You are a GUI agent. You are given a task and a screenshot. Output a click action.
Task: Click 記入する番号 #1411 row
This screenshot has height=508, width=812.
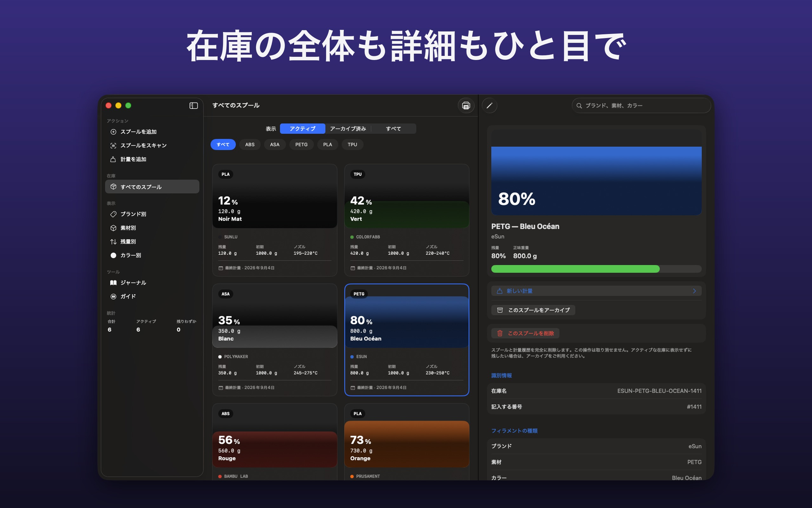596,407
